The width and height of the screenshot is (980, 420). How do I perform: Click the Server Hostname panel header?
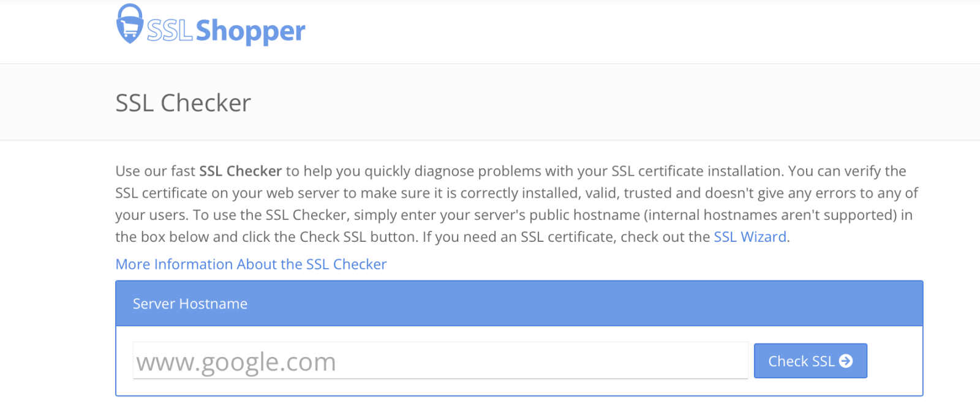519,304
